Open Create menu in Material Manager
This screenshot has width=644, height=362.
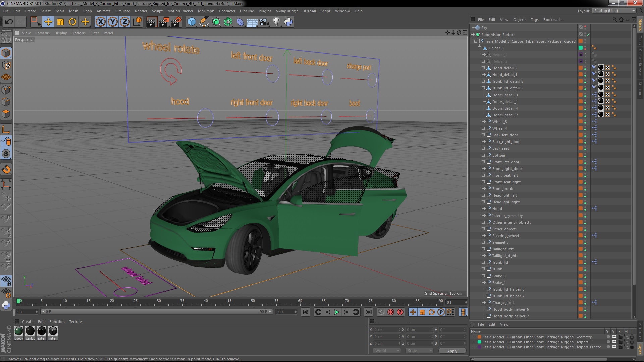pyautogui.click(x=28, y=322)
